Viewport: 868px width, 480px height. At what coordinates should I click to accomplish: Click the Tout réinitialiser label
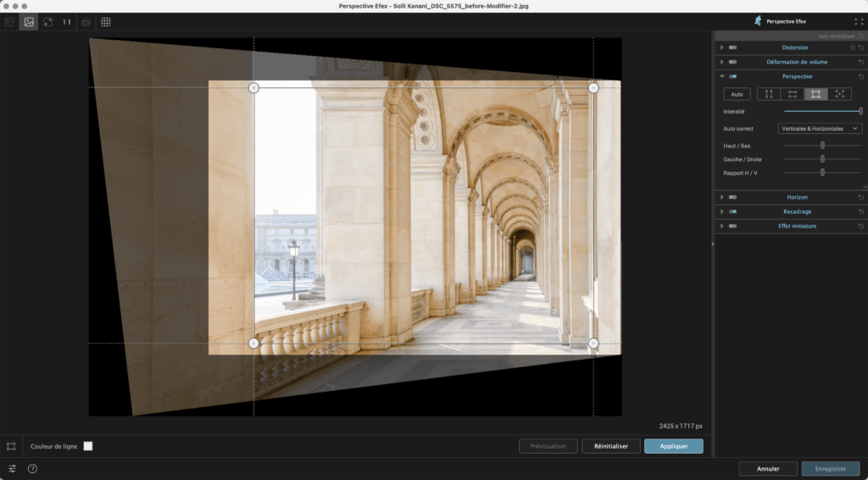837,36
